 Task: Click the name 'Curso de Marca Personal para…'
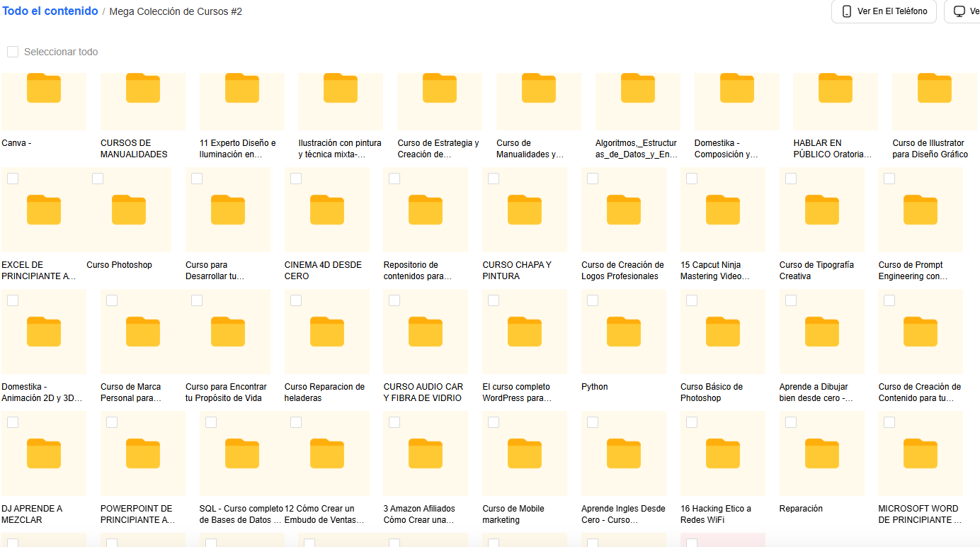131,393
